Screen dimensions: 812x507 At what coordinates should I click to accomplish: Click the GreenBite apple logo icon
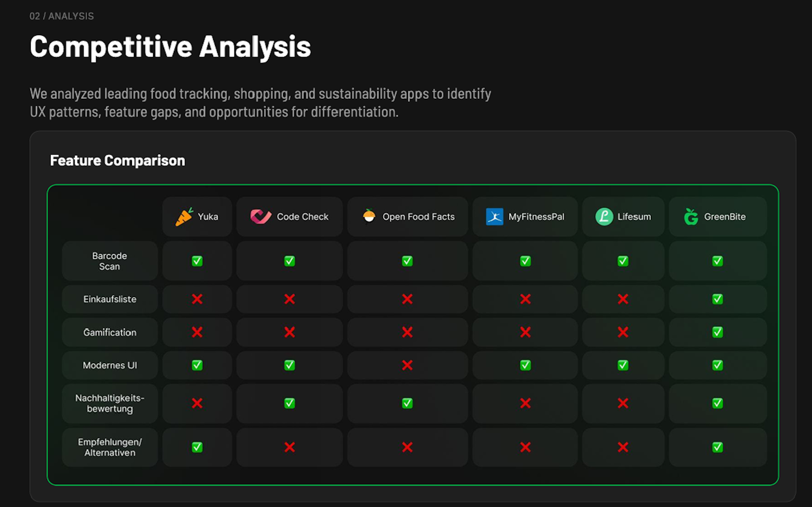pyautogui.click(x=691, y=217)
